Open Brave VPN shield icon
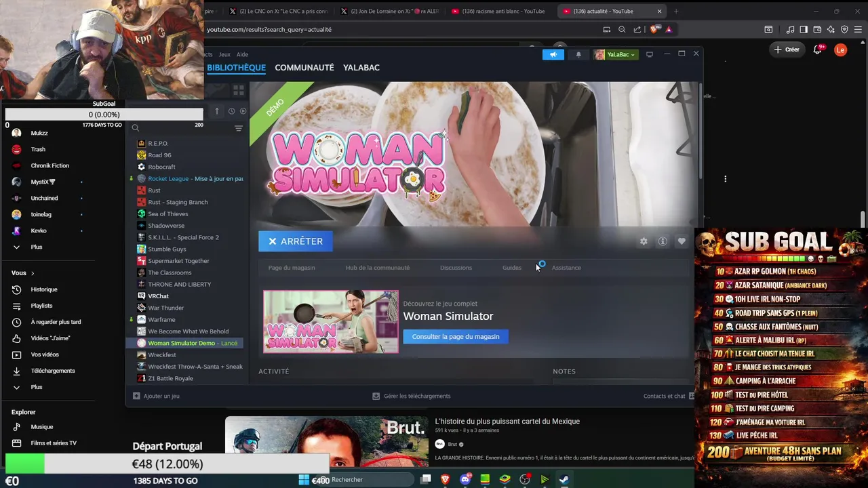The image size is (868, 488). [844, 29]
